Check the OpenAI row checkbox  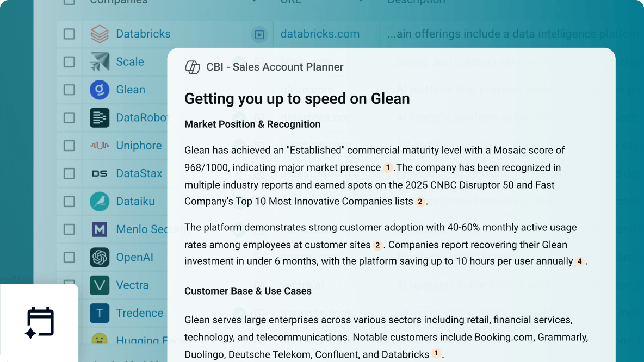[x=69, y=257]
